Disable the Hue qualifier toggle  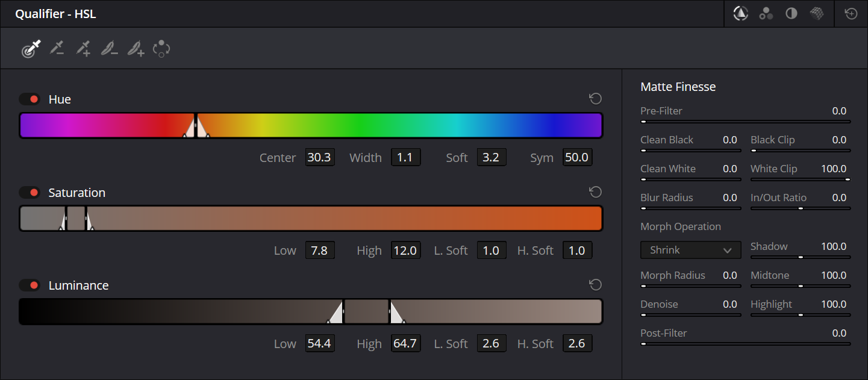pyautogui.click(x=30, y=99)
